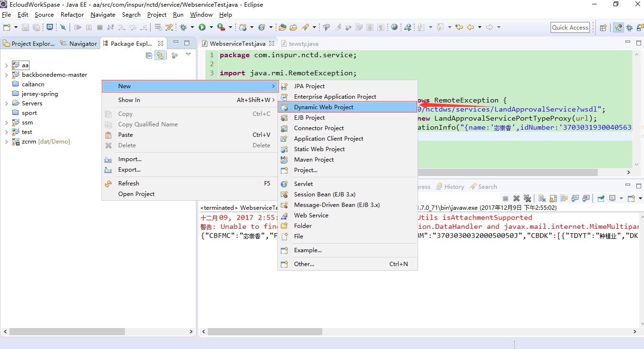
Task: Choose Maven Project in the submenu
Action: (347, 160)
